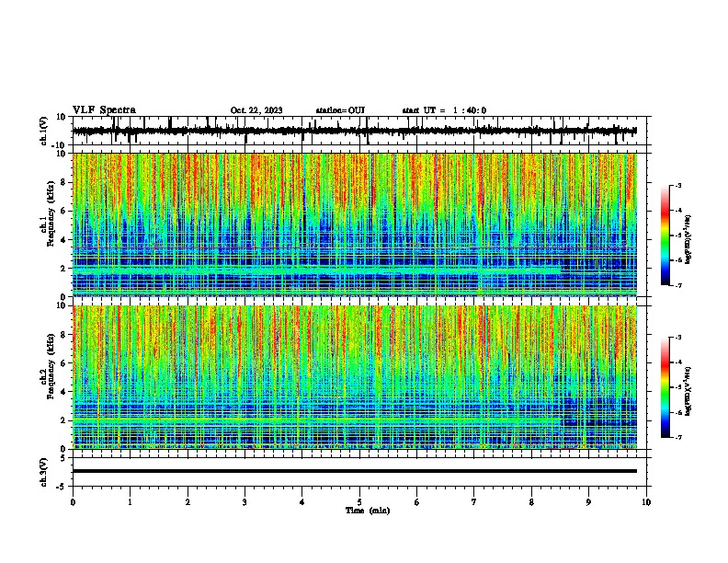Click the time axis tick label '3'
This screenshot has height=563, width=728.
tap(245, 502)
